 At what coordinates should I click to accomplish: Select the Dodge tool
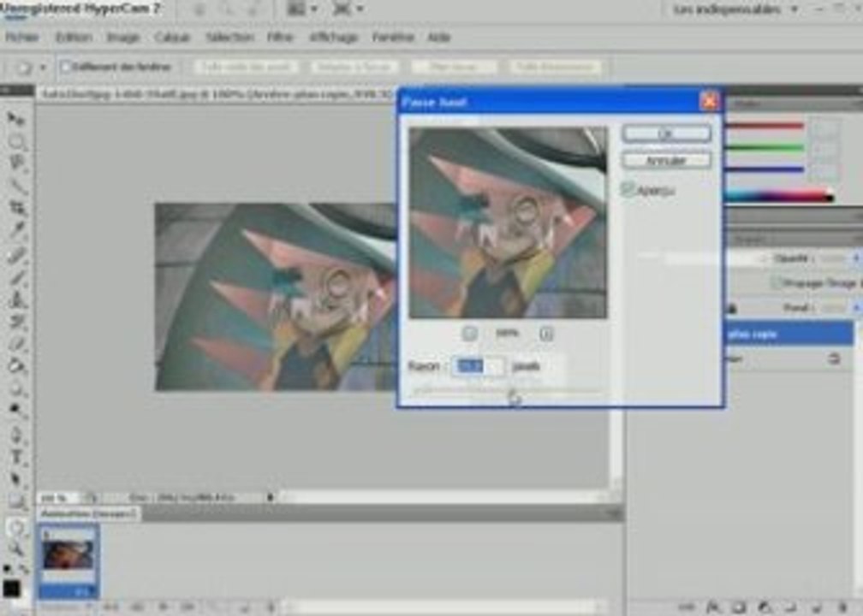coord(16,411)
